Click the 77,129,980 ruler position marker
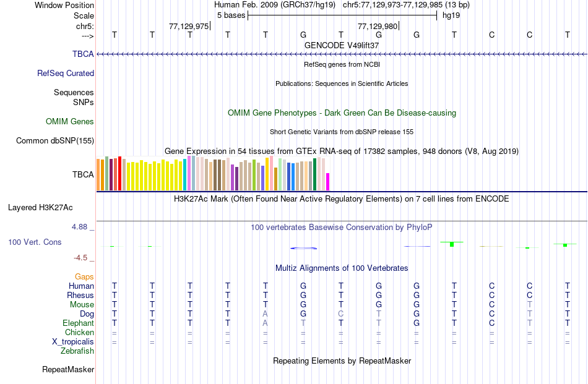588x384 pixels. [378, 26]
